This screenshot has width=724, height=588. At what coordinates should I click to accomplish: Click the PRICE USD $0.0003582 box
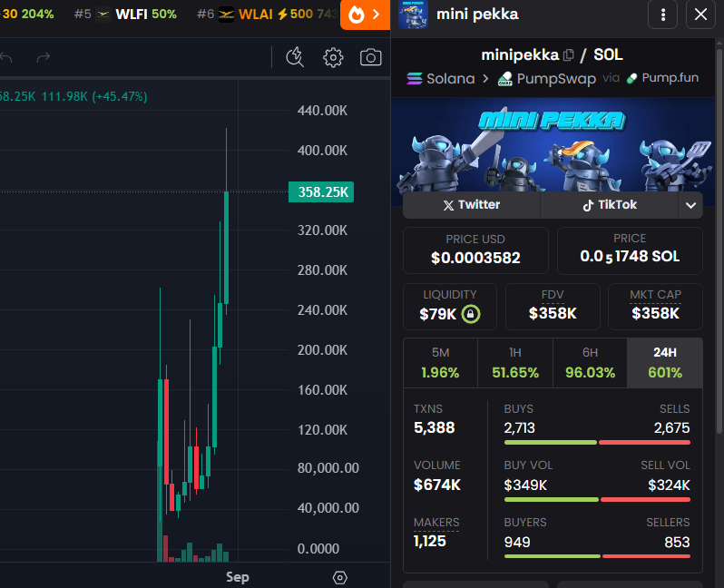[475, 250]
